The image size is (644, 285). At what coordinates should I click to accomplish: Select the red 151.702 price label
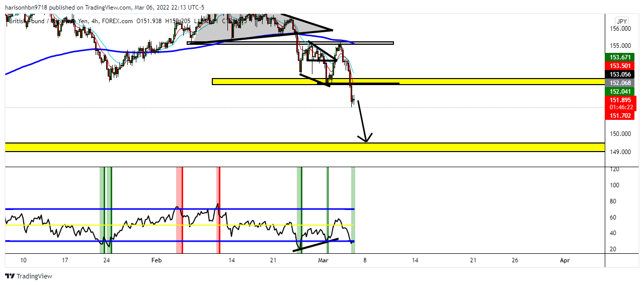click(619, 116)
